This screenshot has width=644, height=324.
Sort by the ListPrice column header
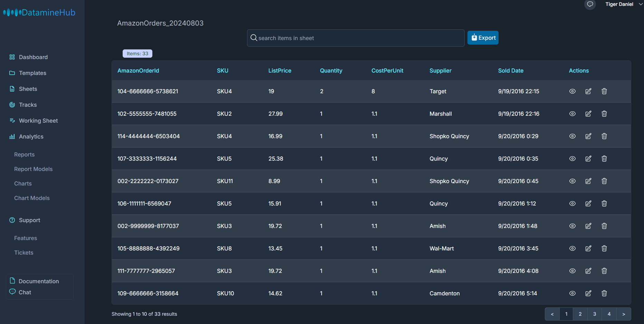click(x=280, y=70)
